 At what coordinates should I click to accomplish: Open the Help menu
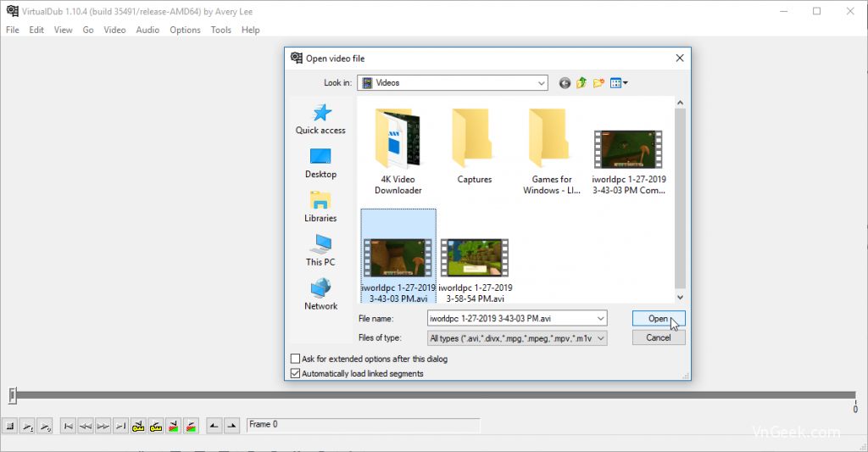[250, 30]
